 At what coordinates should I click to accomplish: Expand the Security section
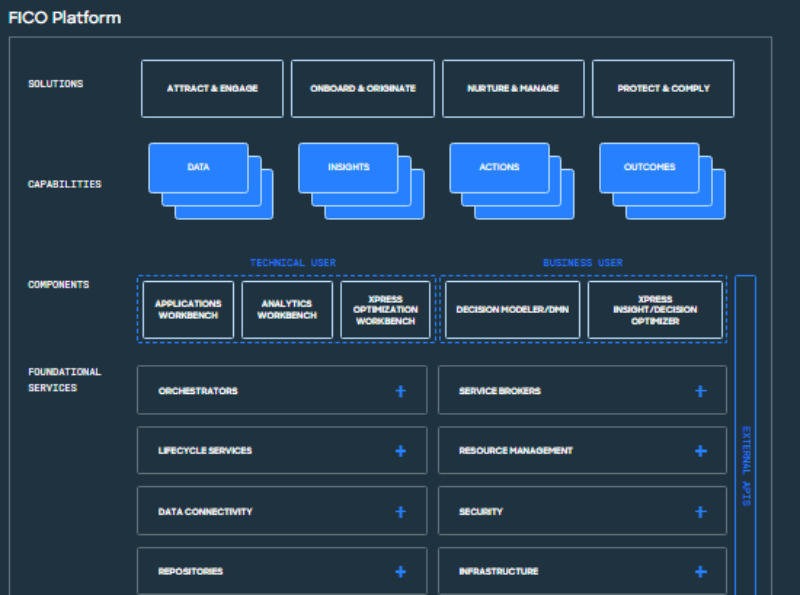699,510
